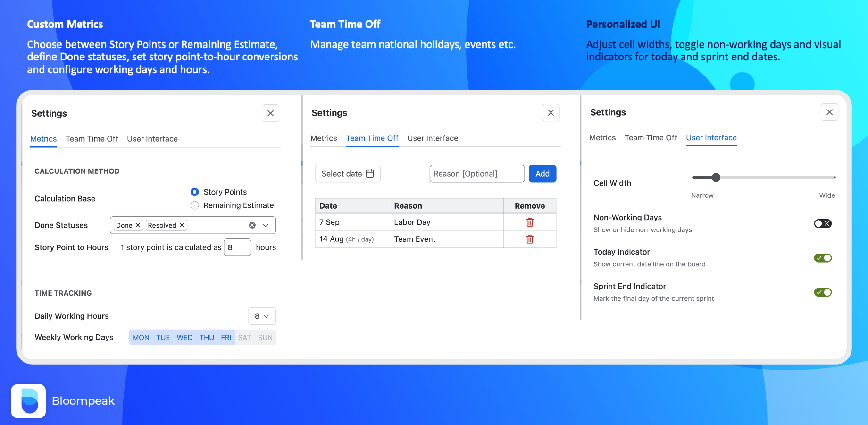Toggle Non-Working Days switch
The height and width of the screenshot is (425, 868).
(823, 223)
